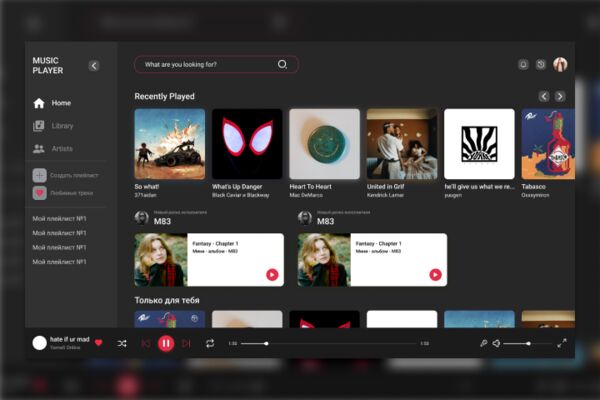The image size is (600, 400).
Task: Open the user profile avatar
Action: click(x=560, y=64)
